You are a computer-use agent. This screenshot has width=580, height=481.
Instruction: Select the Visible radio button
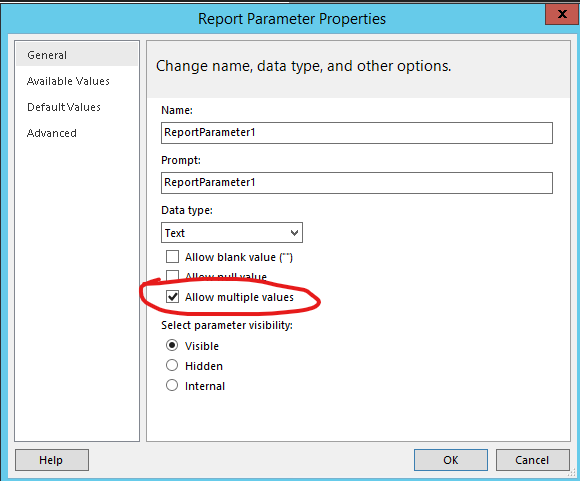[x=172, y=346]
